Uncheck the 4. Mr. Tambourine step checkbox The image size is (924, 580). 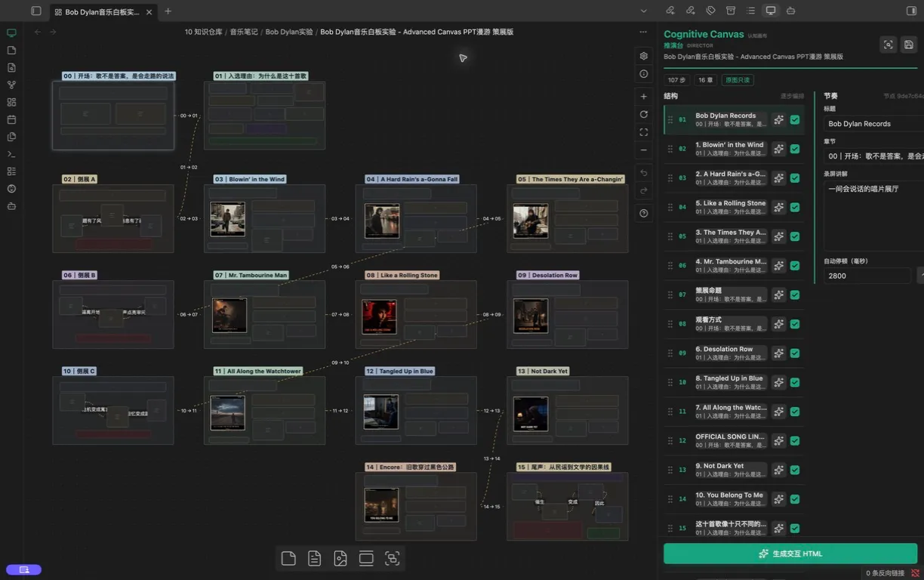pyautogui.click(x=795, y=266)
